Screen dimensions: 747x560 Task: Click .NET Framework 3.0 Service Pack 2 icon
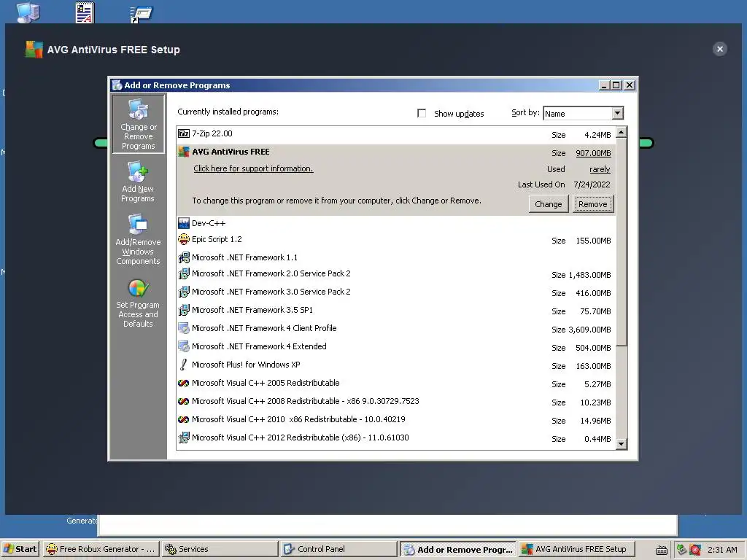pos(183,292)
